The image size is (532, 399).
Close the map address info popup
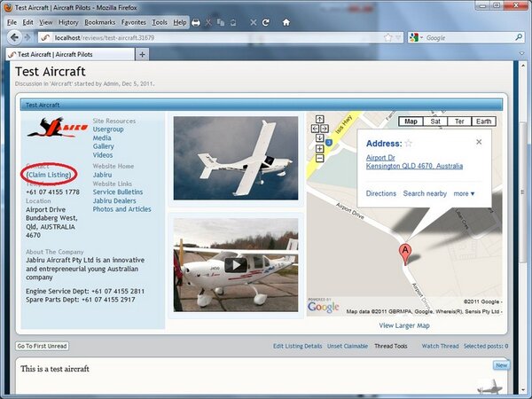[x=479, y=142]
